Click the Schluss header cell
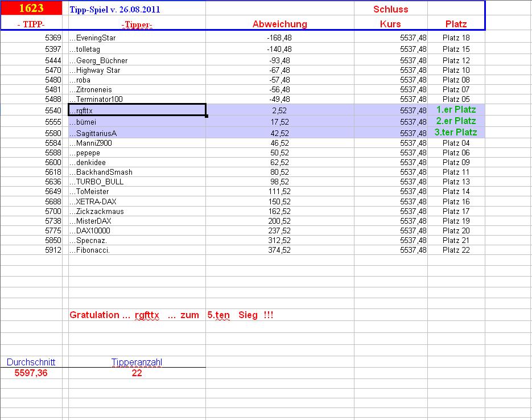The height and width of the screenshot is (420, 532). click(391, 9)
